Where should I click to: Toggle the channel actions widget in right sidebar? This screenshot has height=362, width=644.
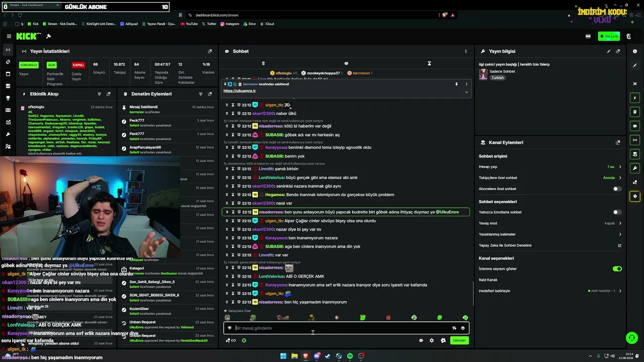[x=635, y=154]
